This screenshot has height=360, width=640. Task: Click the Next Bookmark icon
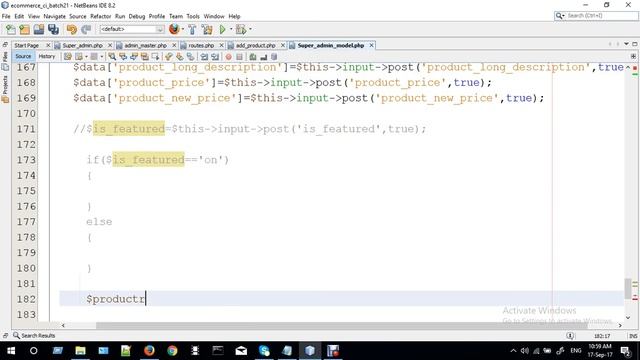(180, 57)
